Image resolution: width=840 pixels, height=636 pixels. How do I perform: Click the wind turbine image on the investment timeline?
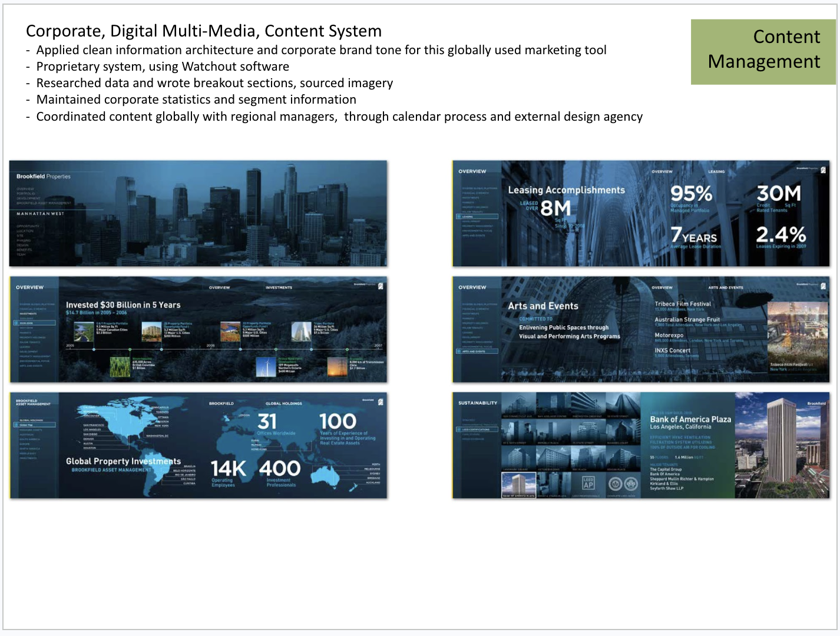[266, 367]
